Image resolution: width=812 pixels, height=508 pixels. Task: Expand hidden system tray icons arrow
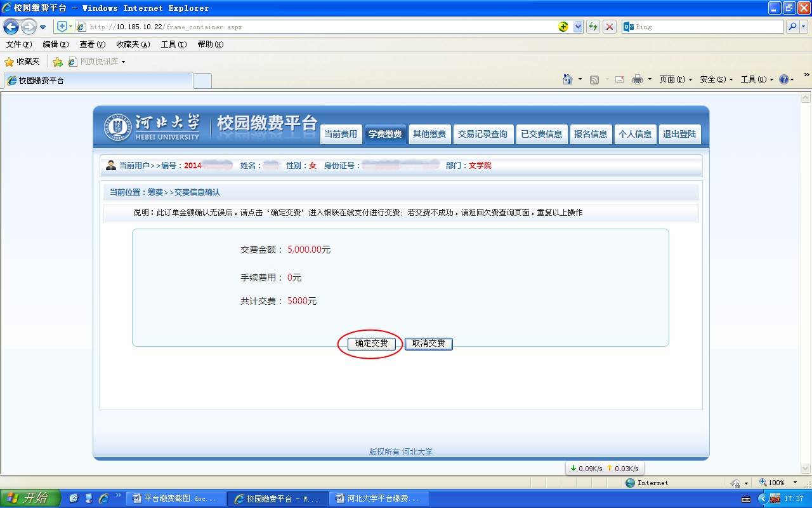[x=763, y=499]
